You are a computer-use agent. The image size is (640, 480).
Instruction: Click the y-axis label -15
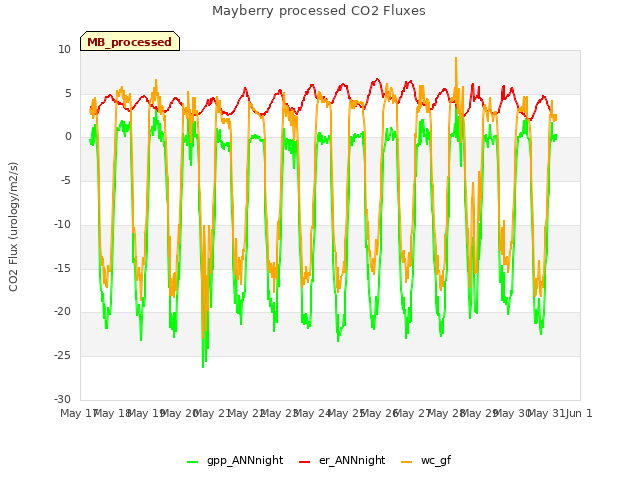[x=62, y=269]
